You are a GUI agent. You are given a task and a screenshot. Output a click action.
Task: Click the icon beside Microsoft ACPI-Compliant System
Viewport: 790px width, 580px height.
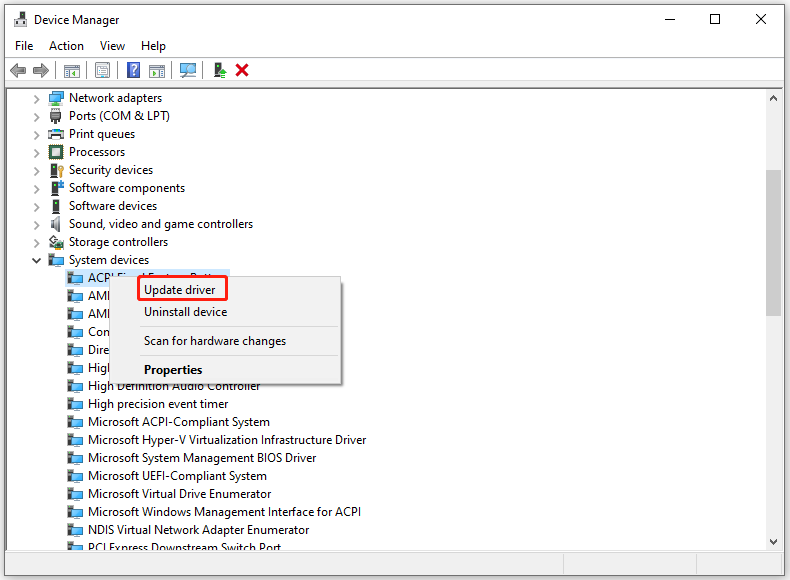pyautogui.click(x=75, y=422)
